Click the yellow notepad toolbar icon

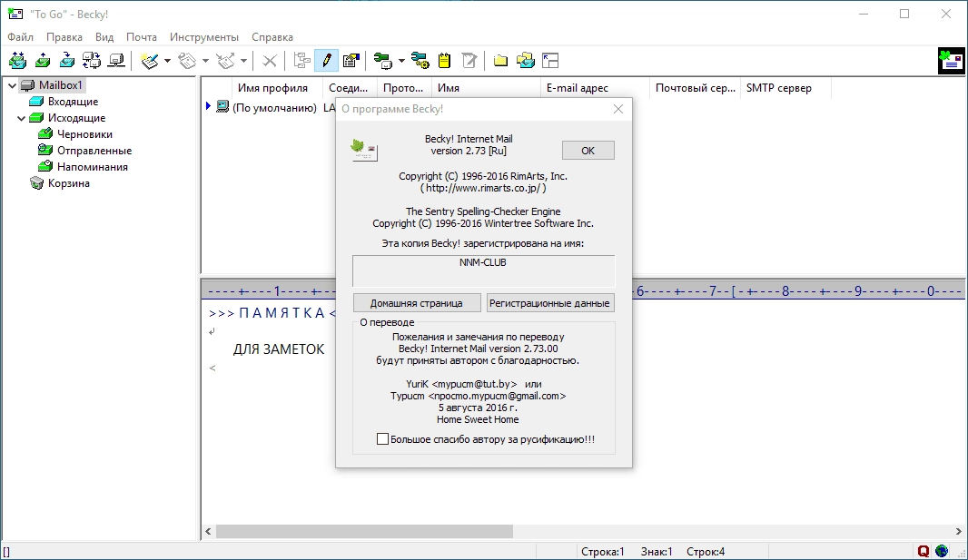click(x=444, y=61)
